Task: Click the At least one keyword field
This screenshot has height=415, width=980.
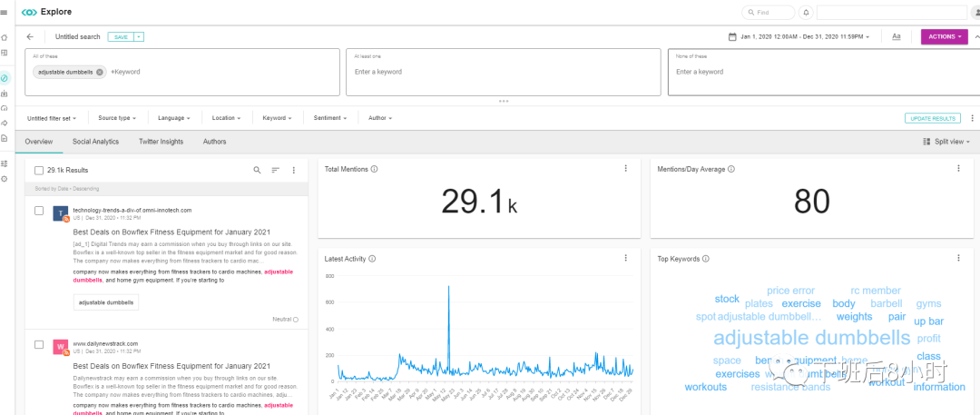Action: (x=504, y=72)
